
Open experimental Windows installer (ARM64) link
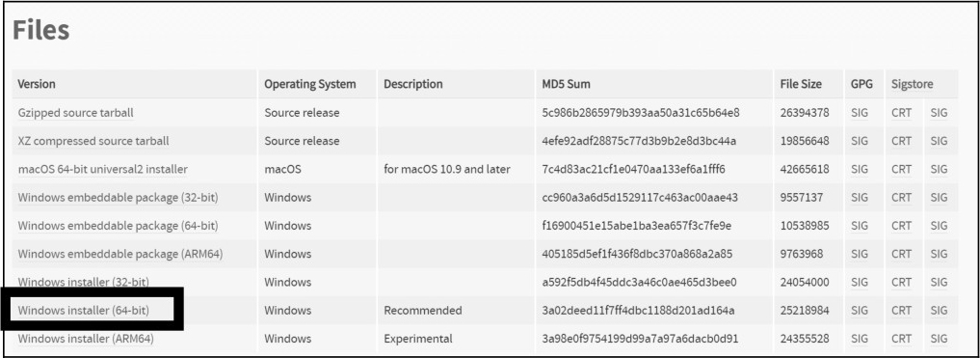(86, 339)
